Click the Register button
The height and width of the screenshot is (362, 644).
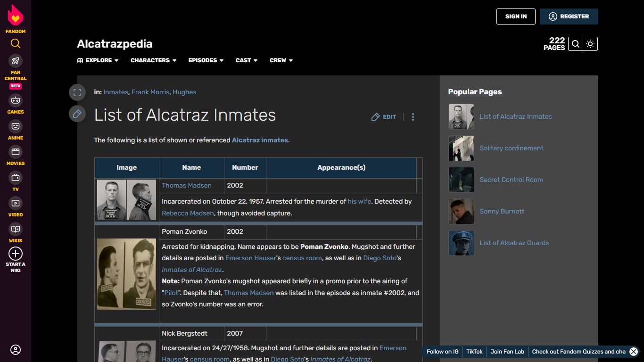[569, 16]
